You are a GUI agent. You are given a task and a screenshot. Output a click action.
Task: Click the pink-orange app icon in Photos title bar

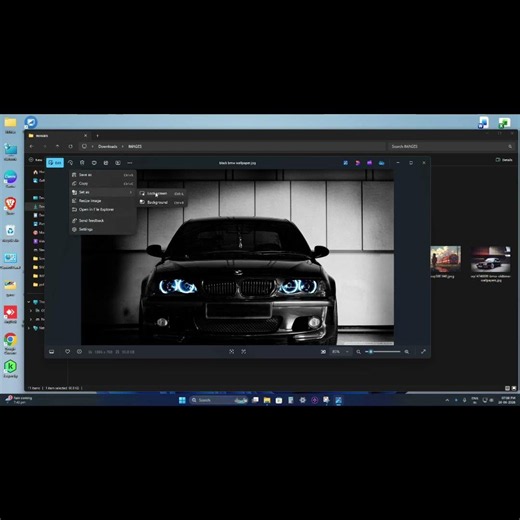point(357,163)
